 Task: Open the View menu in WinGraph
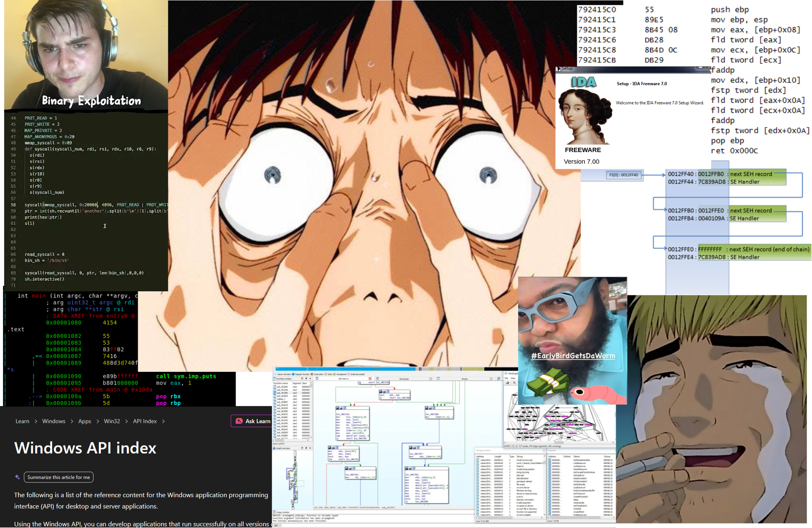(513, 378)
